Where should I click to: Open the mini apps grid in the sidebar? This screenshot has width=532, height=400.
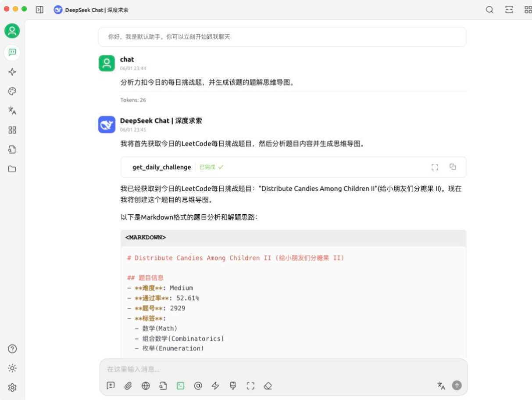(x=12, y=130)
